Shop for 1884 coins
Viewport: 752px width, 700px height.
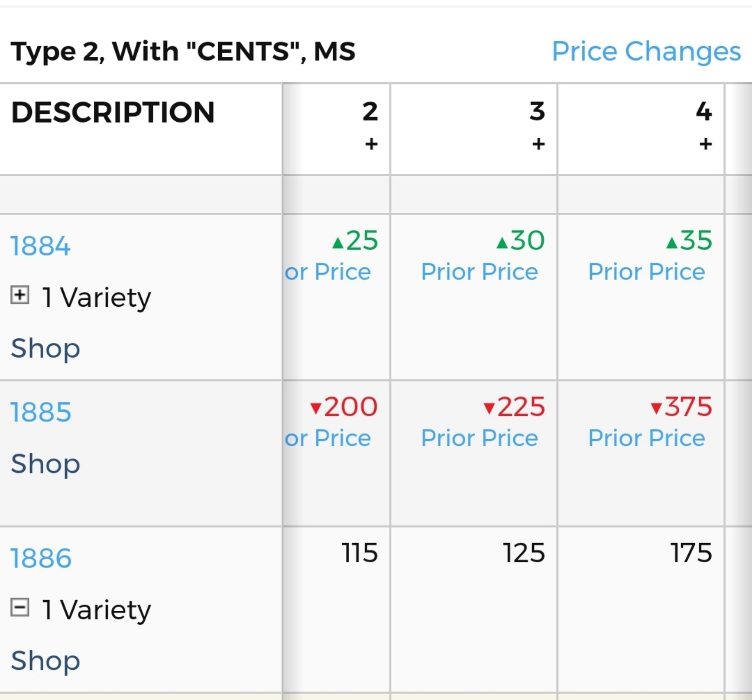46,348
